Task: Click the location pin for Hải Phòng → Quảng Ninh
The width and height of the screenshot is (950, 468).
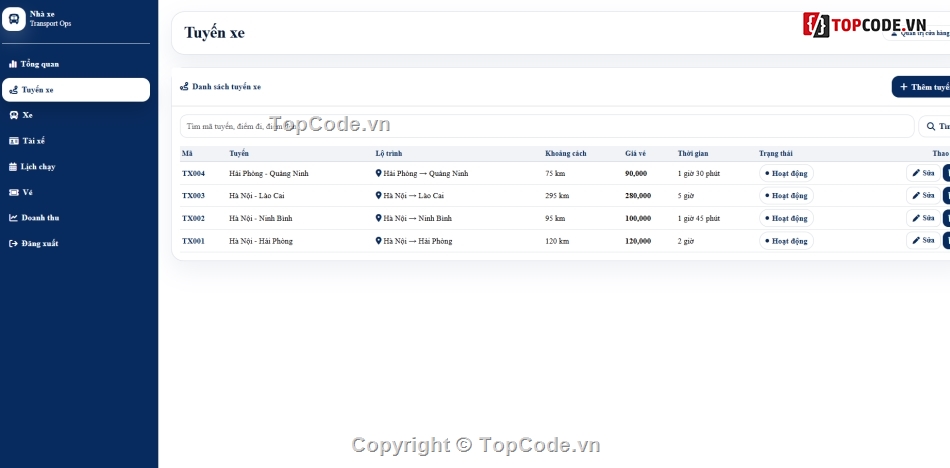Action: [x=379, y=173]
